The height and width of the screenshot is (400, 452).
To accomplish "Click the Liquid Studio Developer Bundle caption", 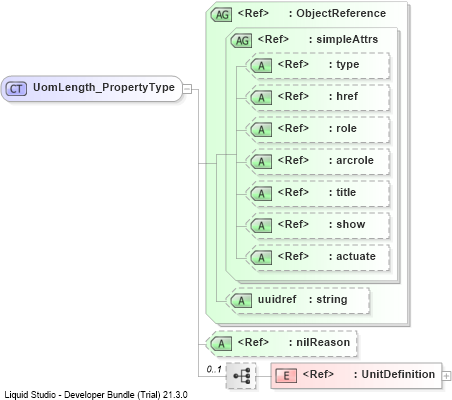I will 96,395.
